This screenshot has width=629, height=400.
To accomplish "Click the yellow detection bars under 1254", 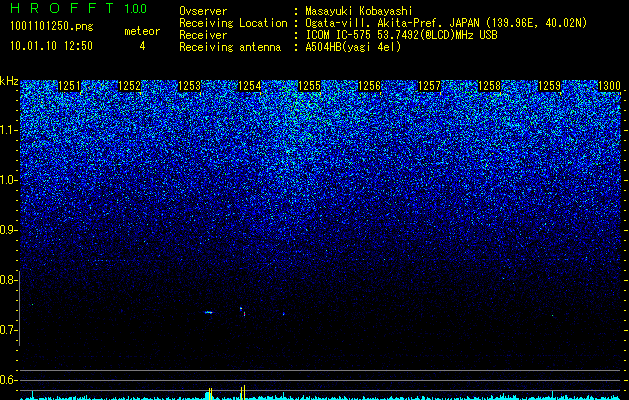I will (243, 392).
